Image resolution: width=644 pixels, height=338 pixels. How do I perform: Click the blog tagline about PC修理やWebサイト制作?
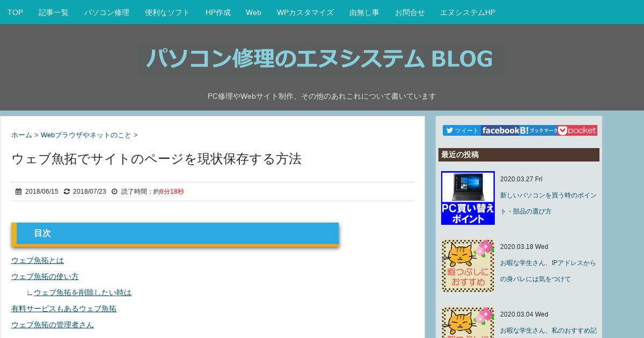click(x=322, y=96)
